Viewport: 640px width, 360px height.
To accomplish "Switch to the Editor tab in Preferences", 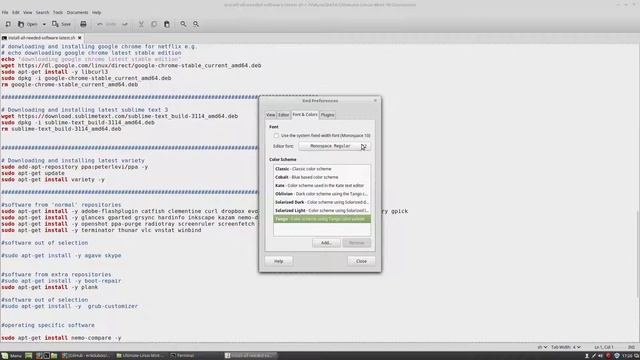I will click(x=284, y=115).
